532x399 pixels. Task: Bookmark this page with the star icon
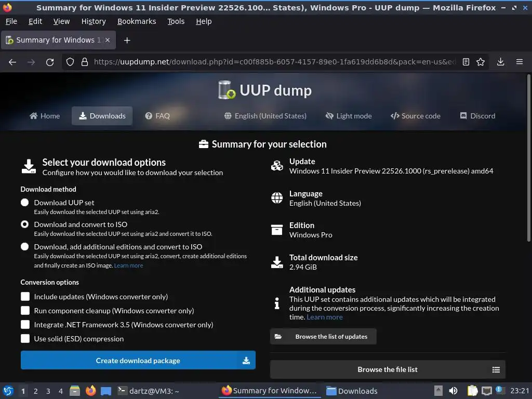pyautogui.click(x=481, y=62)
